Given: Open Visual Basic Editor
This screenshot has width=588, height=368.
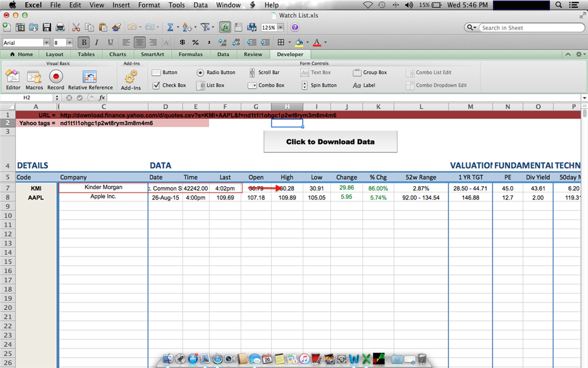Looking at the screenshot, I should pyautogui.click(x=13, y=79).
